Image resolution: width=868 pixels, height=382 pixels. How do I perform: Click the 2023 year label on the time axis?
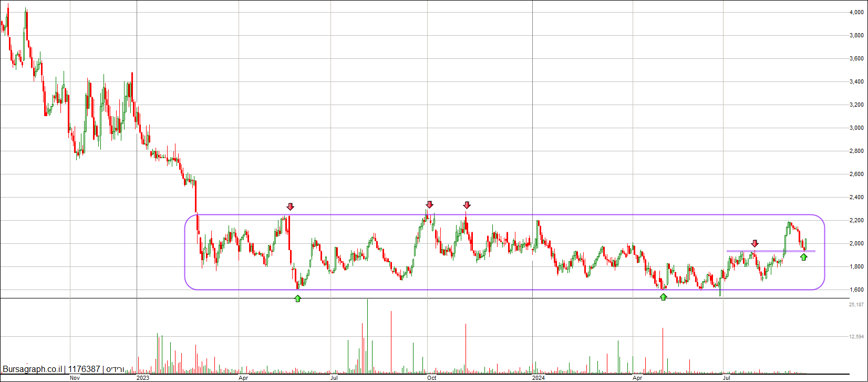[x=143, y=378]
